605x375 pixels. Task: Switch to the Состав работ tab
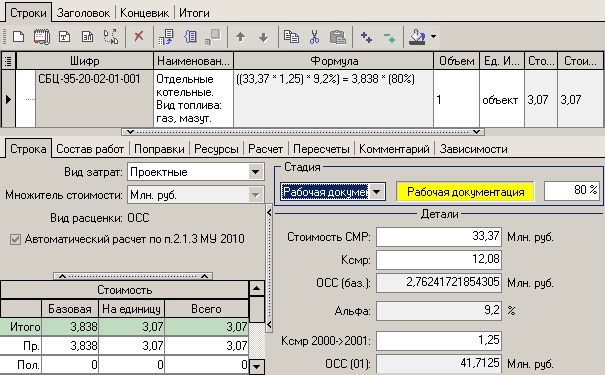click(90, 149)
